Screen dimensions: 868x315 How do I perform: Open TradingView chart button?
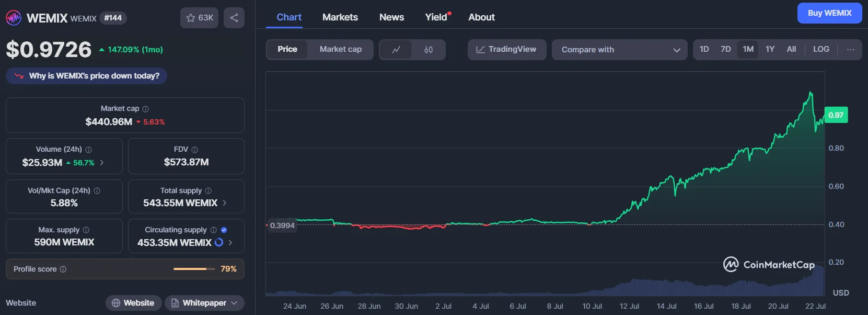click(507, 50)
